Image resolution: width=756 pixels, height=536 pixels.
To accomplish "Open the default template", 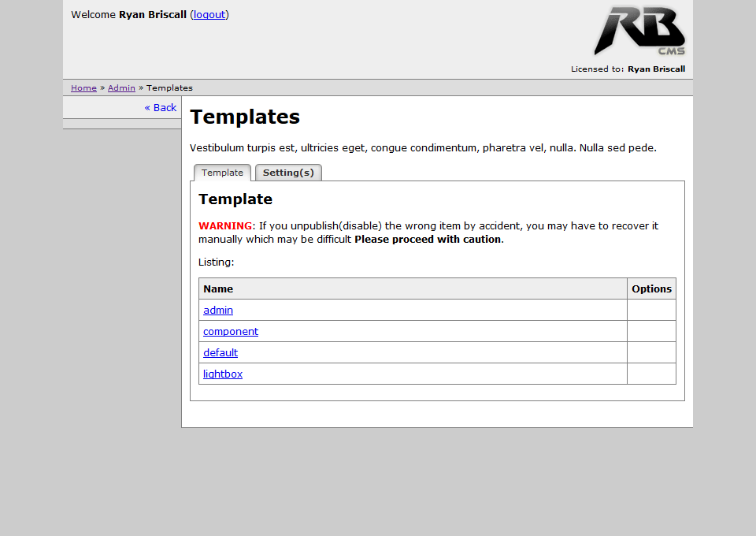I will pyautogui.click(x=220, y=353).
